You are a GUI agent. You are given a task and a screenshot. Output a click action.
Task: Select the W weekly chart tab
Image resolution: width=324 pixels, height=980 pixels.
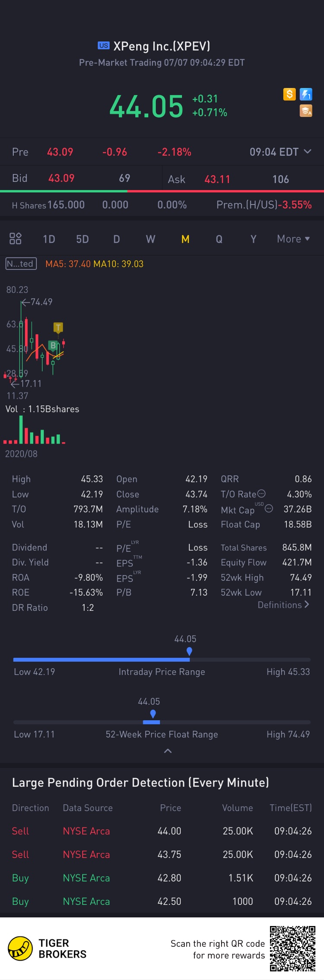[150, 239]
